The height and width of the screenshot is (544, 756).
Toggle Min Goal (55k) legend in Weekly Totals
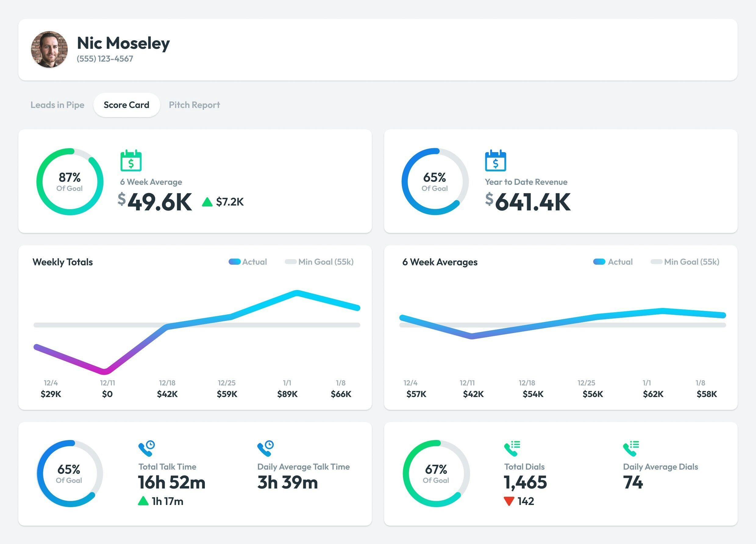319,262
